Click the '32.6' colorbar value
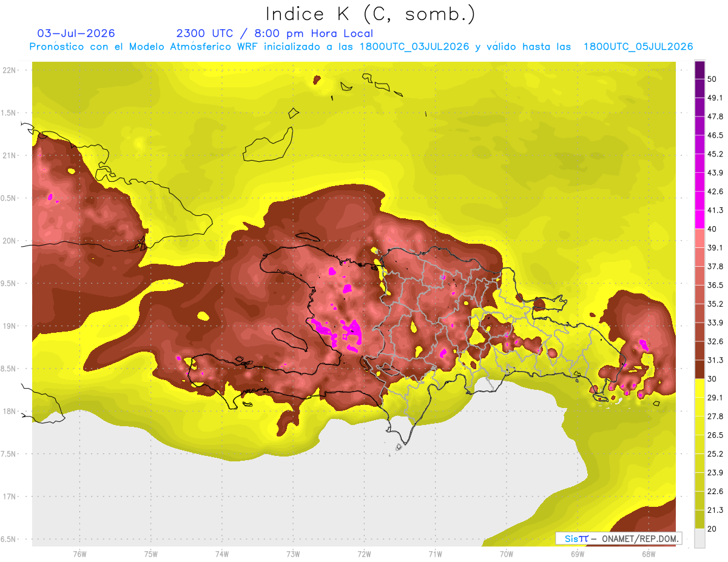The image size is (728, 562). coord(716,341)
